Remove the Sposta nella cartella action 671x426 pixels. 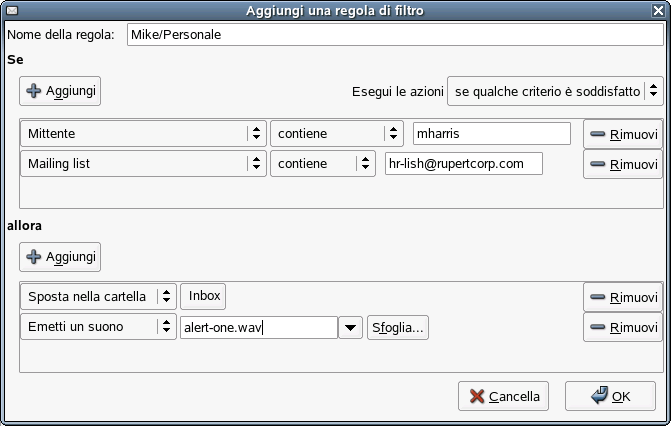coord(622,297)
